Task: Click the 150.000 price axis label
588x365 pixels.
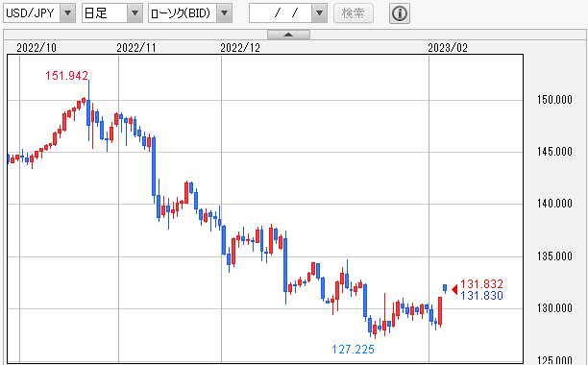Action: tap(554, 100)
